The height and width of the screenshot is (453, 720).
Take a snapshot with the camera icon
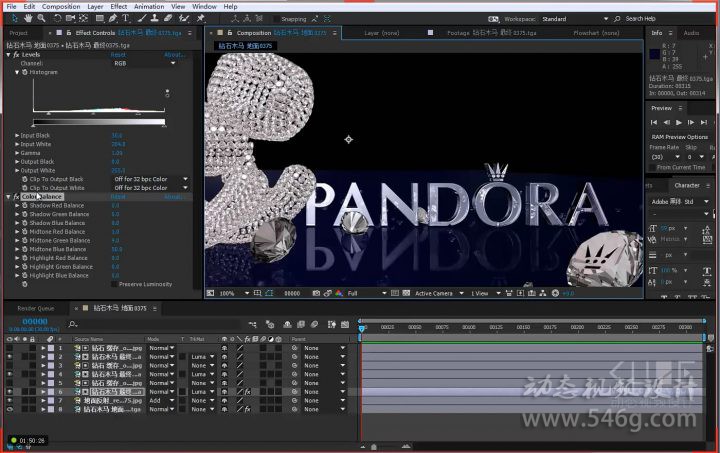click(316, 293)
